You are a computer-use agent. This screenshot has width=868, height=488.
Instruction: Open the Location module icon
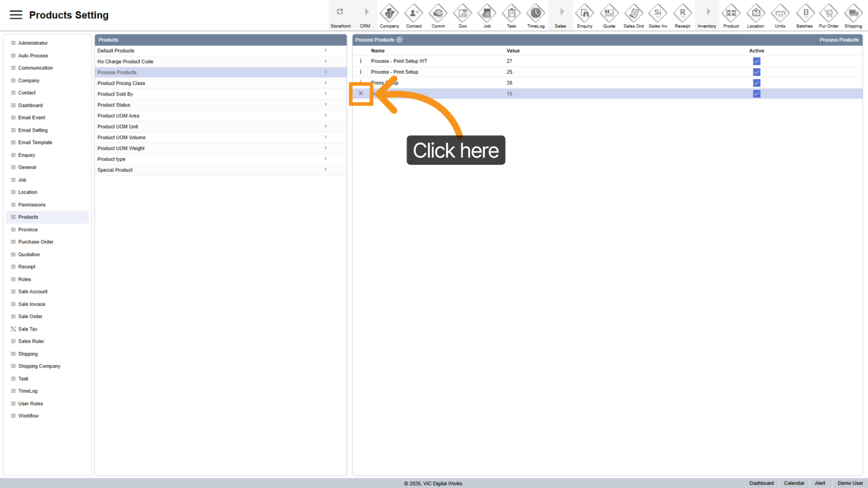point(755,13)
